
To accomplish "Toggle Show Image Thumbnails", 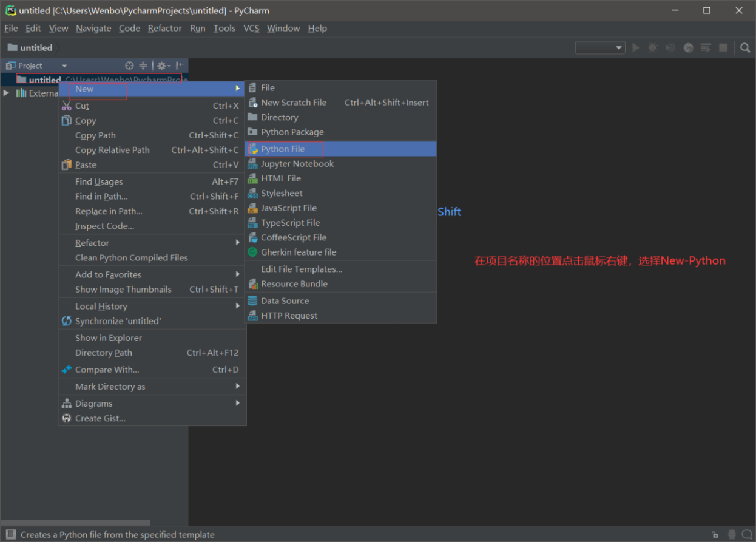I will click(152, 290).
